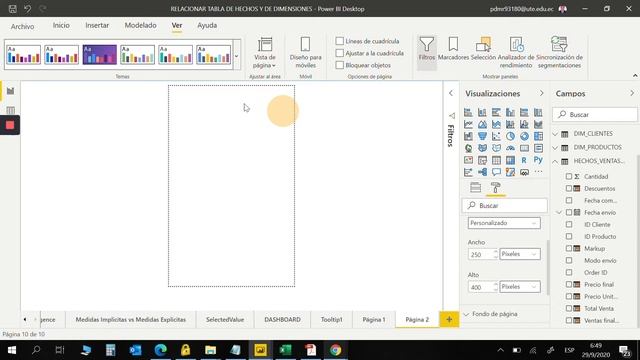Select the funnel chart visual

[482, 136]
